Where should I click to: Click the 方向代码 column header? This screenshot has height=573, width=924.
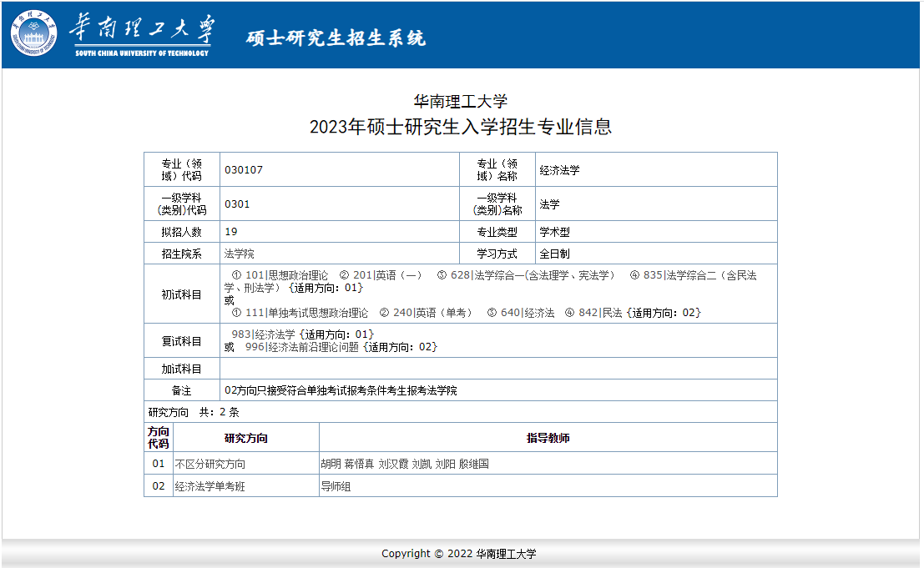pyautogui.click(x=159, y=438)
